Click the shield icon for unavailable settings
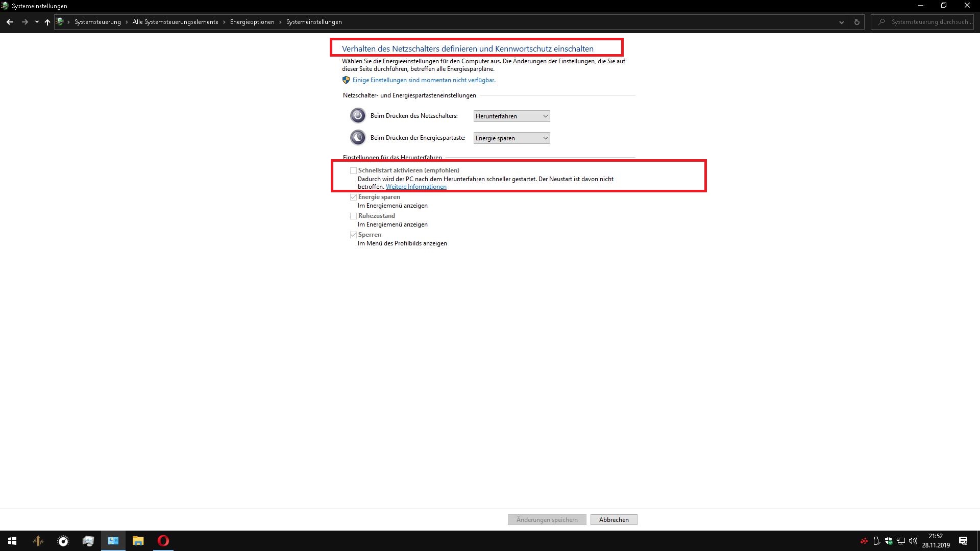Viewport: 980px width, 551px height. click(x=346, y=80)
